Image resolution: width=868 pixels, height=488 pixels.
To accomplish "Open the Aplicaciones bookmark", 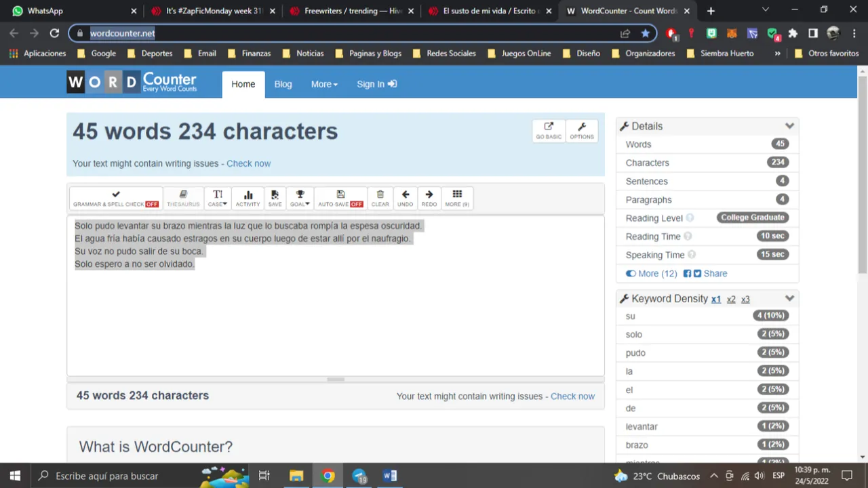I will point(38,54).
